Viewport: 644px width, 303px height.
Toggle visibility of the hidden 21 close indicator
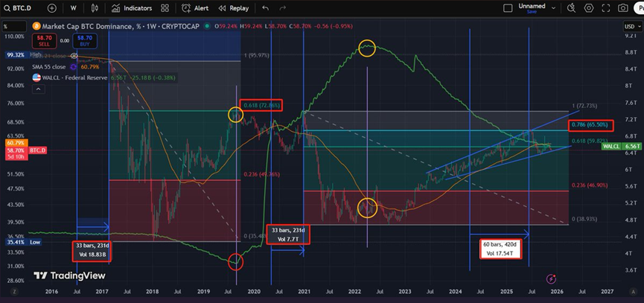(74, 55)
